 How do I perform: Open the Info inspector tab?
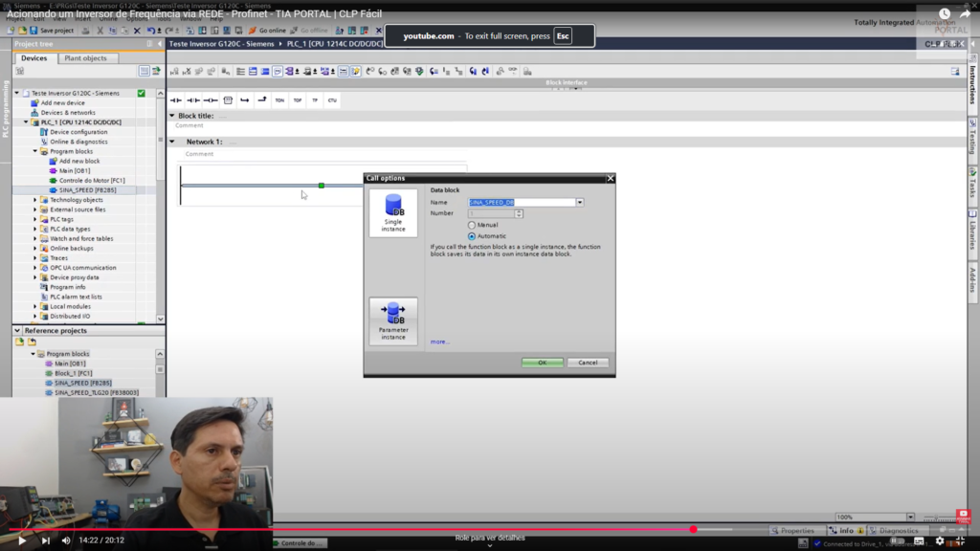click(x=846, y=530)
